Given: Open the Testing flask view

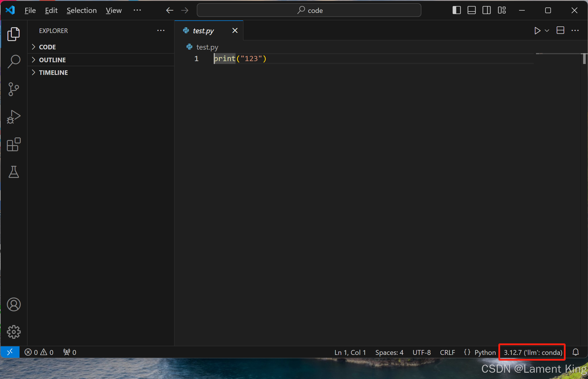Looking at the screenshot, I should click(14, 172).
